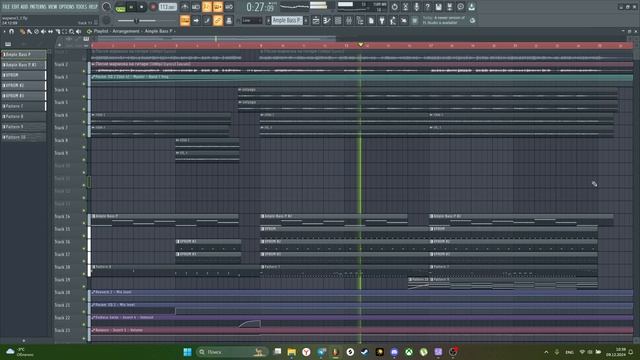Viewport: 640px width, 360px height.
Task: Mute Track 2 using its green dot
Action: click(x=84, y=71)
